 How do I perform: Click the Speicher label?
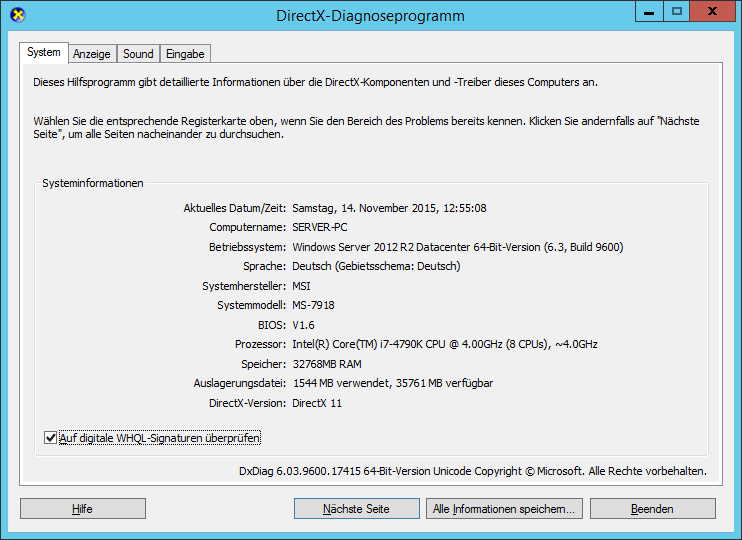pos(264,364)
